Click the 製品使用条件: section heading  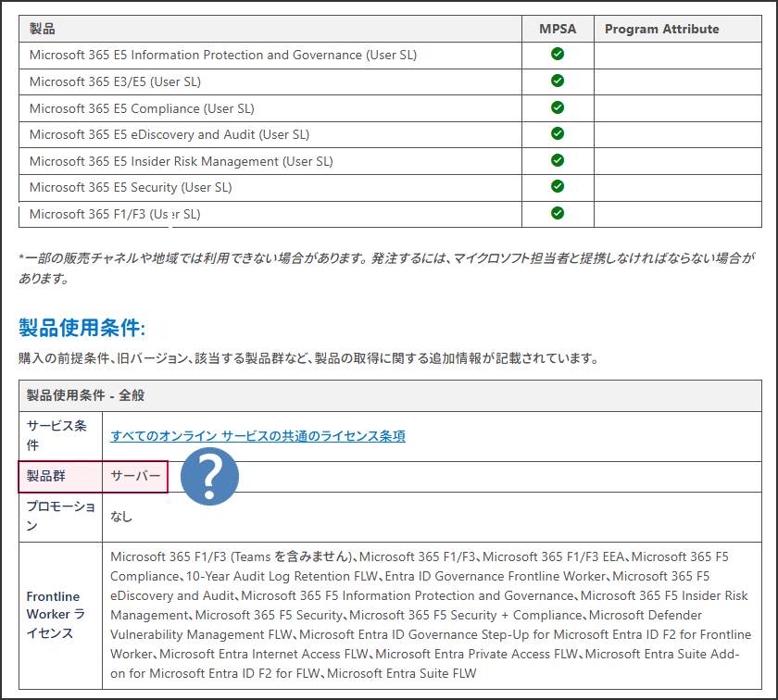tap(82, 328)
